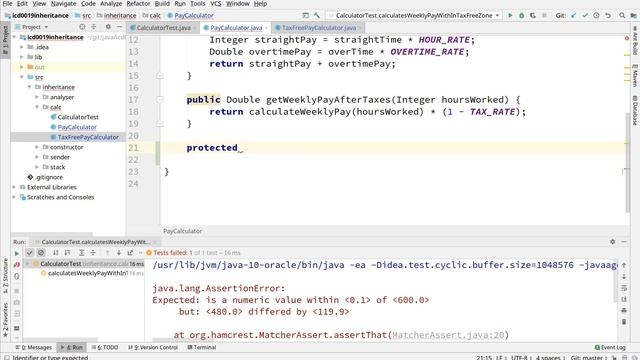Start debugging with the Debug icon
Screen dimensions: 640x360
click(522, 16)
